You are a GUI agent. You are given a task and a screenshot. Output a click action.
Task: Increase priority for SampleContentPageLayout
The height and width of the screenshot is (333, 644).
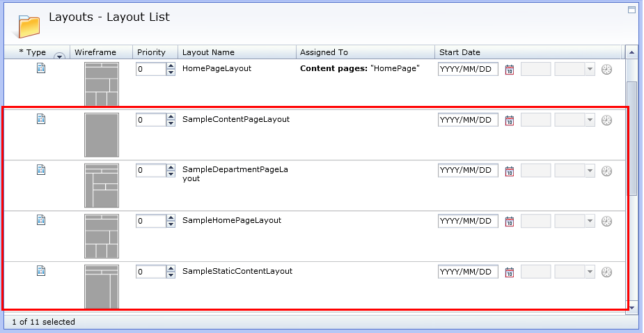[x=171, y=116]
